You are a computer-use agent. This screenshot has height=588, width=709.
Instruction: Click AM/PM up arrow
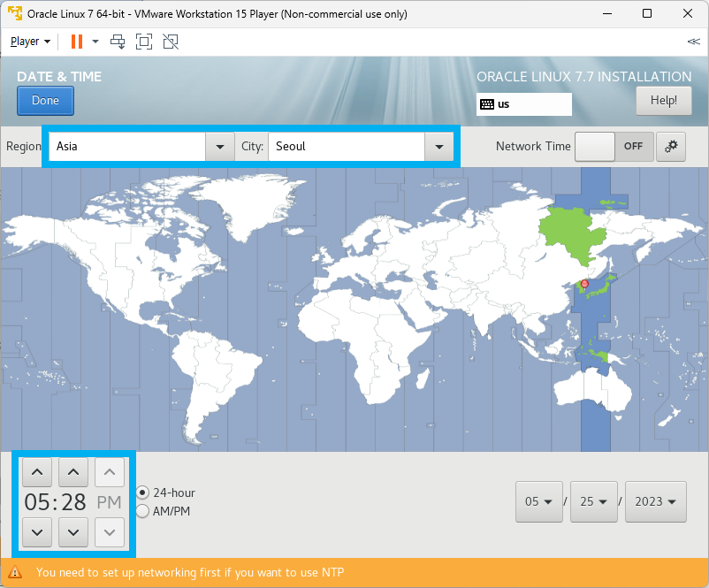tap(110, 472)
